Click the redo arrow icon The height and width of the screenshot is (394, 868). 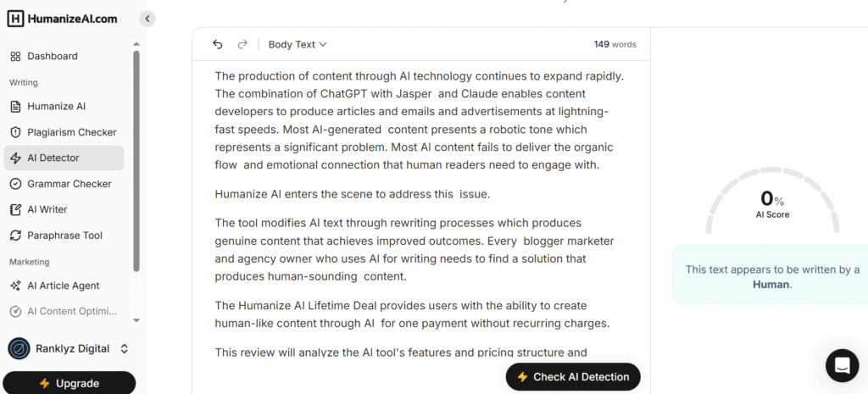[242, 44]
